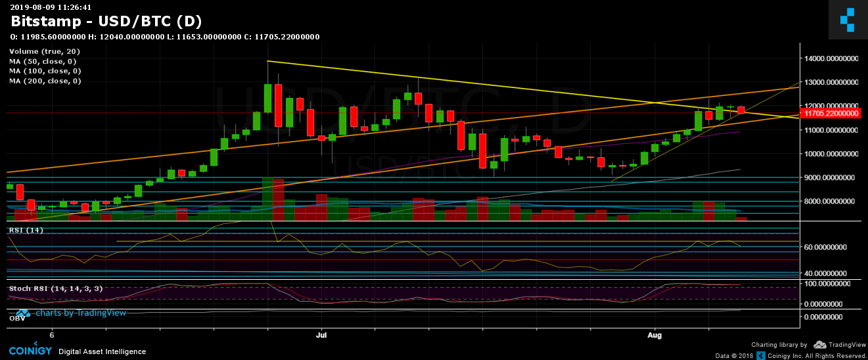Click the Coinigy logo icon in top-right corner
Image resolution: width=868 pixels, height=360 pixels.
point(848,19)
